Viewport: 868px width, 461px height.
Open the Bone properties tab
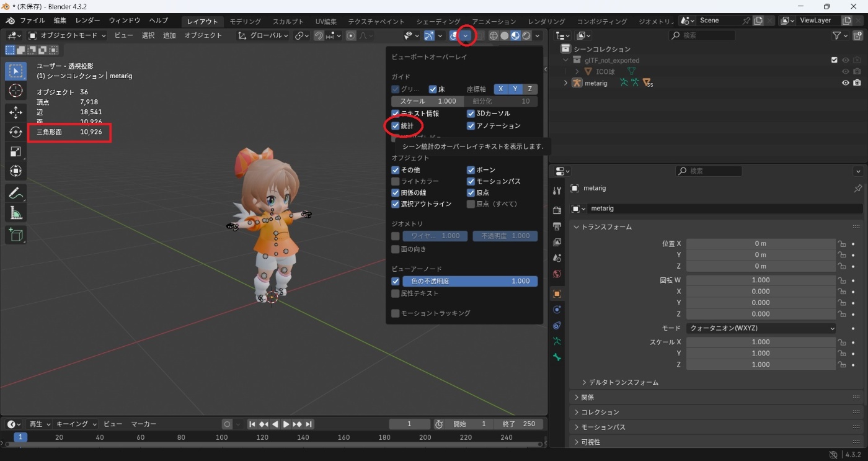coord(557,357)
